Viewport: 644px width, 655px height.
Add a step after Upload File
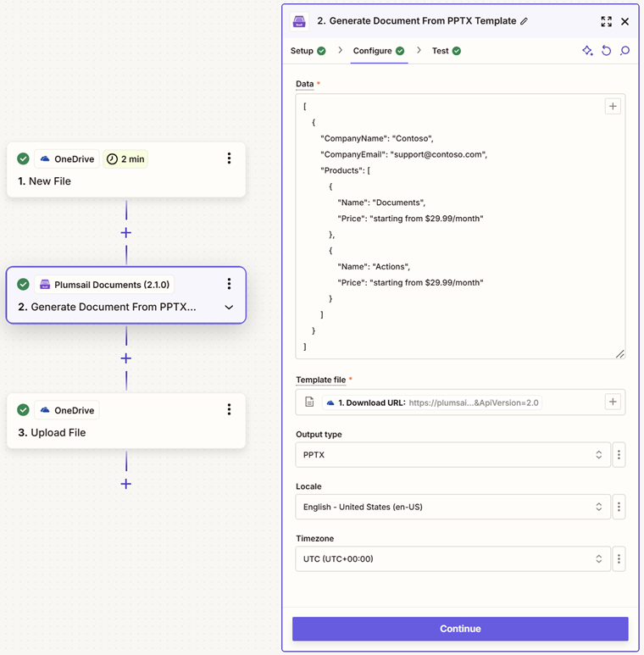126,484
